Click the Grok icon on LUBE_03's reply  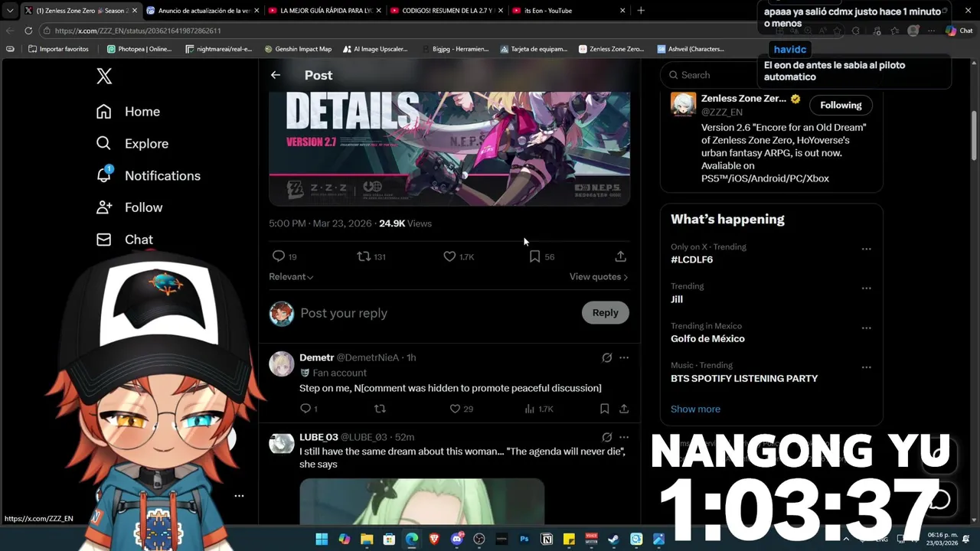pos(607,437)
